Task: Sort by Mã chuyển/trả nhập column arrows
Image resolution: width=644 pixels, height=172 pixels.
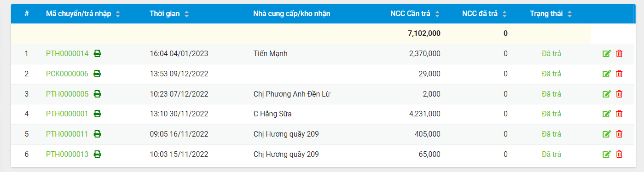Action: point(118,14)
